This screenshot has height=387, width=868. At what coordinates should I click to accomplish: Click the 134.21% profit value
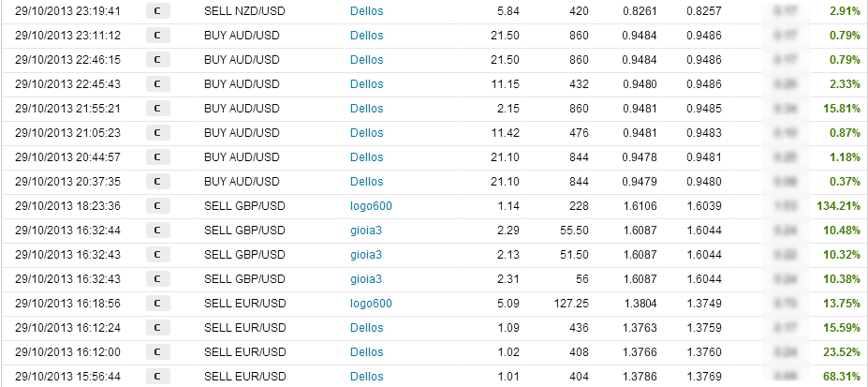click(838, 206)
